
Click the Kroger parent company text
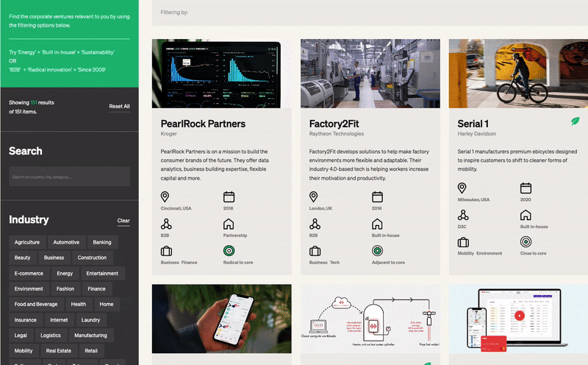point(168,134)
